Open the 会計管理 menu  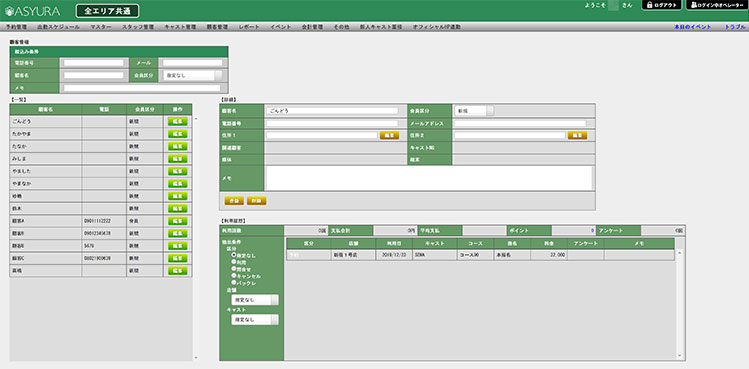tap(312, 27)
